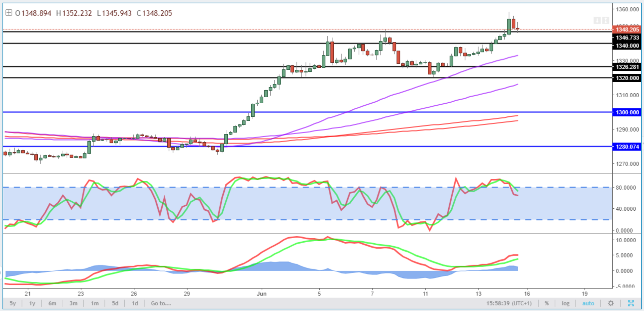Select the 6m time range
Screen dimensions: 644x311
52,303
